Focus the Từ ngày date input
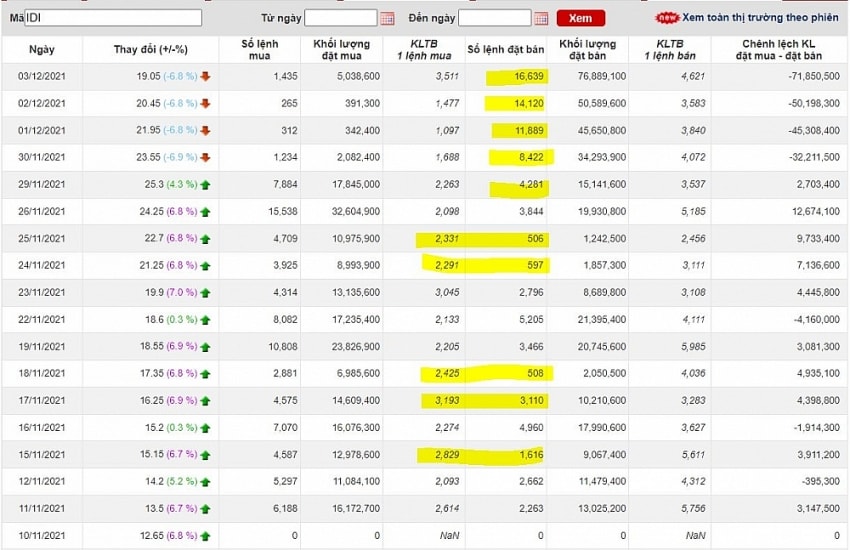 pos(340,18)
